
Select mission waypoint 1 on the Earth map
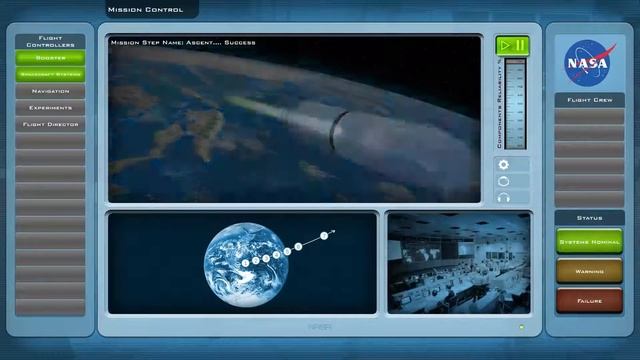pyautogui.click(x=245, y=263)
